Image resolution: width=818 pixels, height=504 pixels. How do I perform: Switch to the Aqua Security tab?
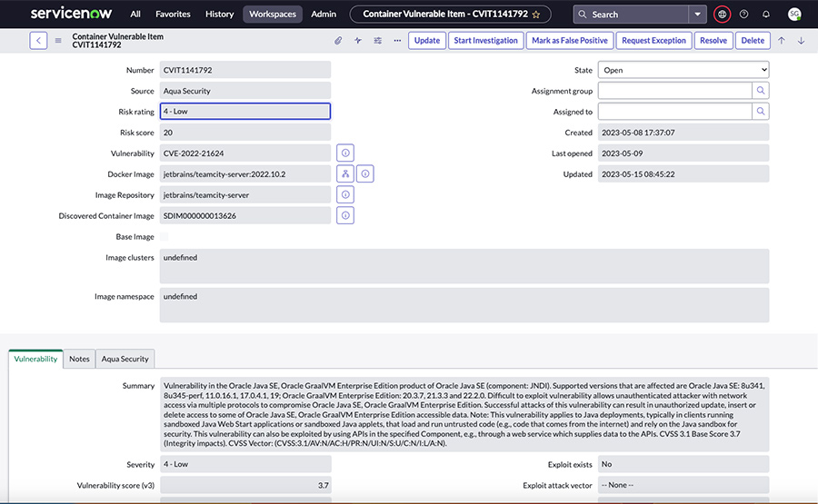(125, 359)
